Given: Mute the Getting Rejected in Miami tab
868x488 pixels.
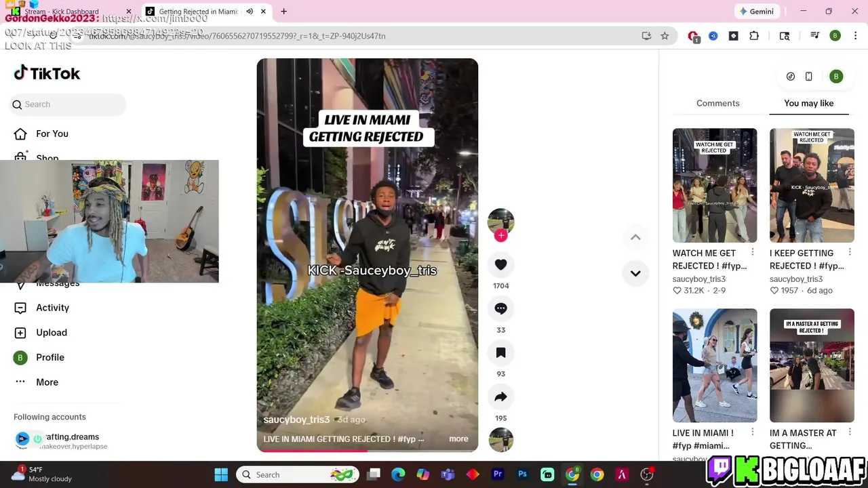Looking at the screenshot, I should (x=250, y=12).
